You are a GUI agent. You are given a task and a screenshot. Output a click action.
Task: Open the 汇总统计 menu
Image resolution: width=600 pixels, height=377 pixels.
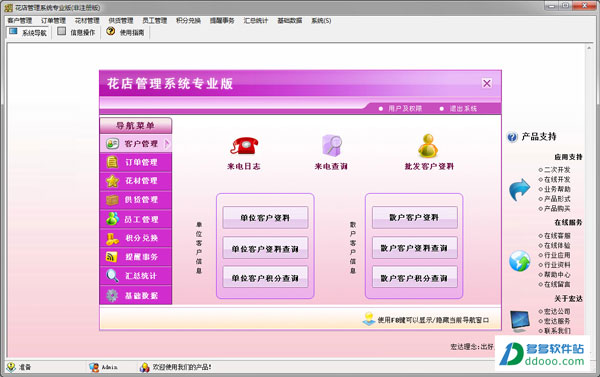click(x=256, y=21)
